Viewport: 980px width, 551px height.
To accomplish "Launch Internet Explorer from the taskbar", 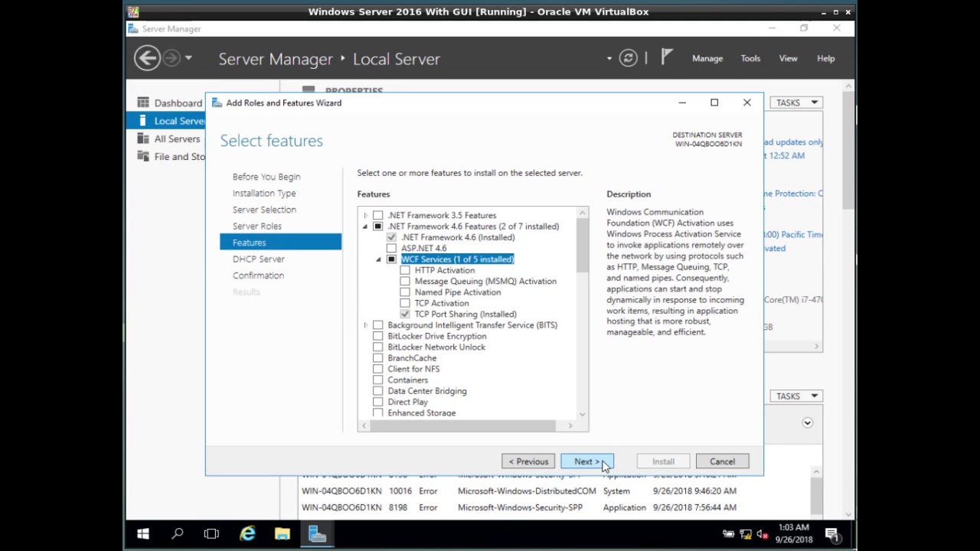I will (x=247, y=534).
